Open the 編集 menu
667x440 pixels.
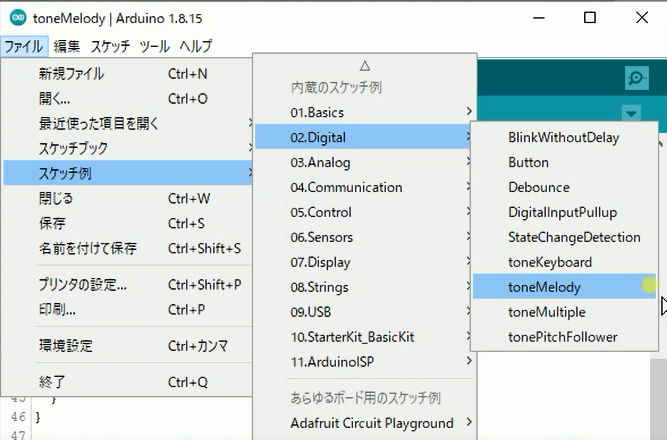[67, 46]
